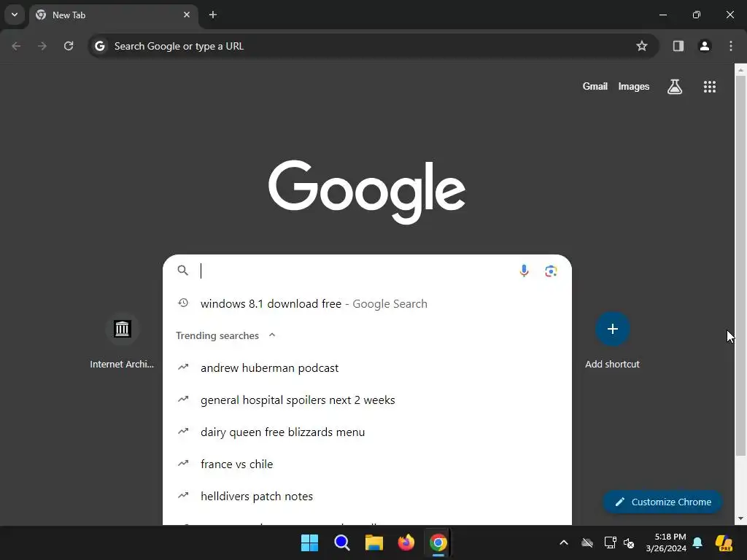Screen dimensions: 747x560
Task: Select windows 8.1 download free suggestion
Action: (367, 303)
